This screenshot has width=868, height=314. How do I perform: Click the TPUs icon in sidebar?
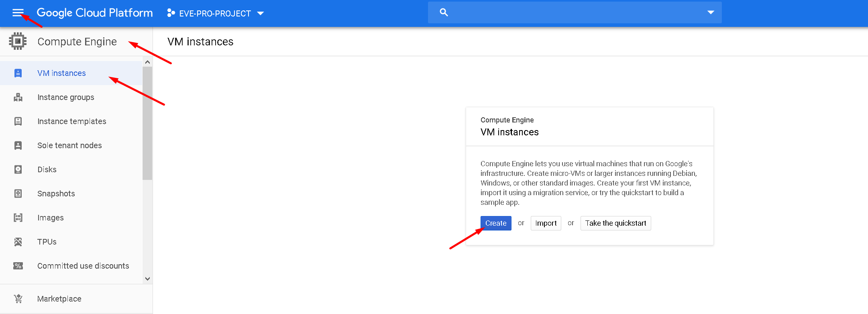click(18, 242)
